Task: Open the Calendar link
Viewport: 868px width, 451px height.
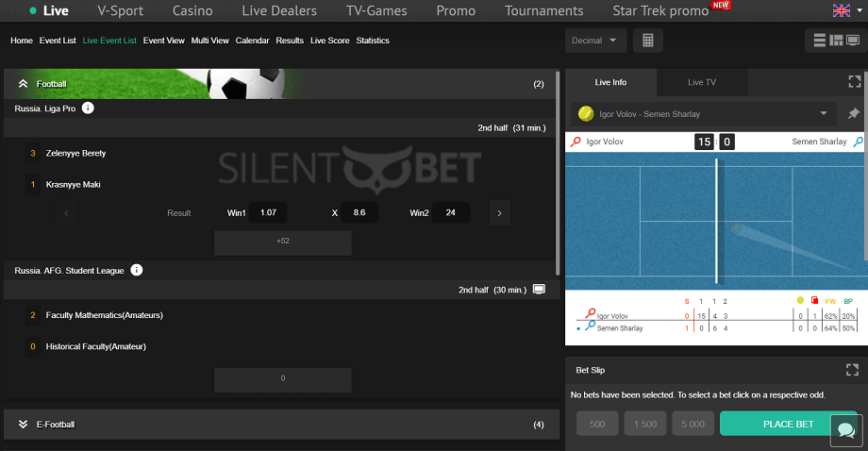Action: (253, 41)
